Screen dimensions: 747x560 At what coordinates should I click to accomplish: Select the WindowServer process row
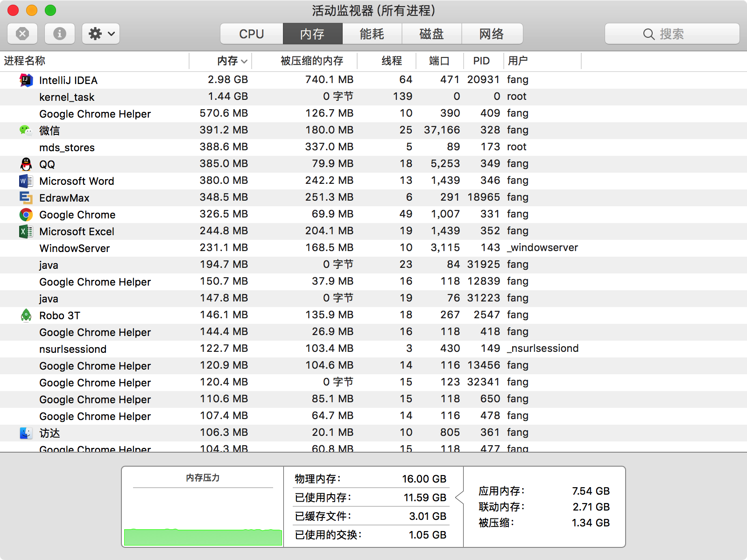[373, 248]
